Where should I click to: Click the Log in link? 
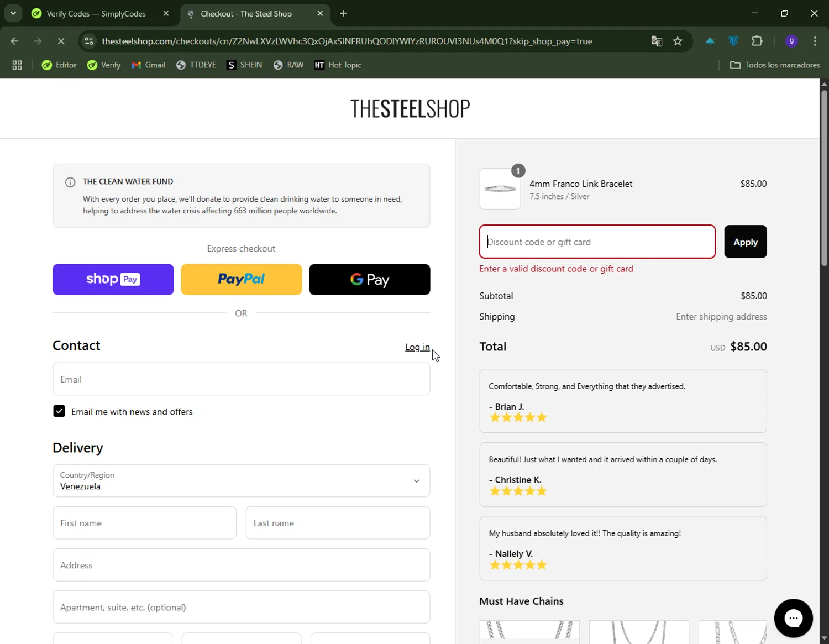[x=417, y=347]
